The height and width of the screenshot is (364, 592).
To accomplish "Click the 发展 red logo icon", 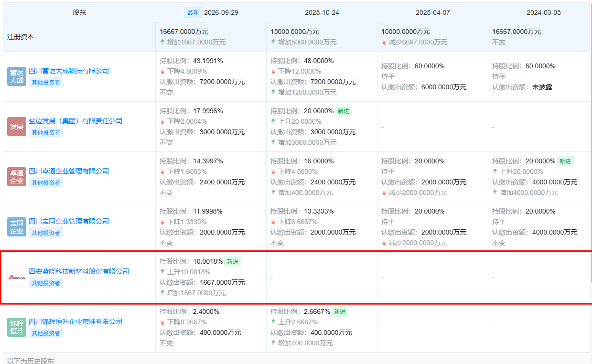I will tap(17, 127).
